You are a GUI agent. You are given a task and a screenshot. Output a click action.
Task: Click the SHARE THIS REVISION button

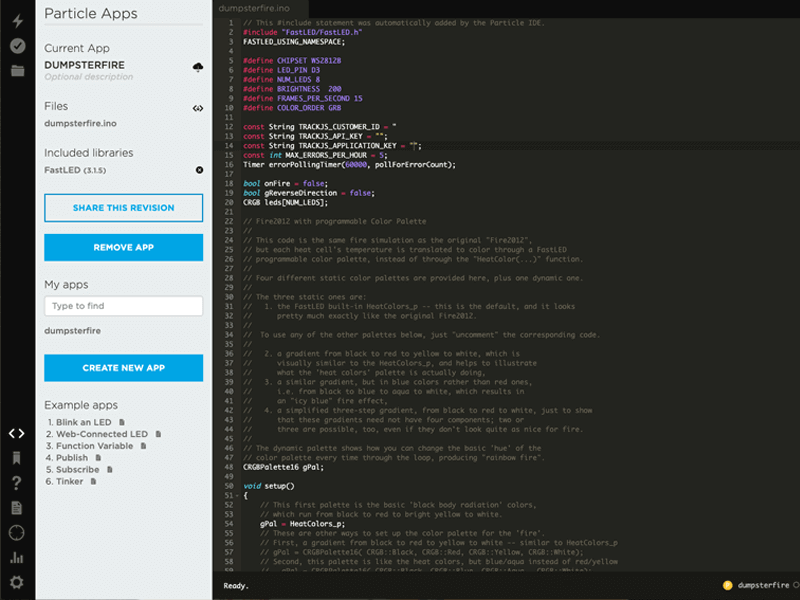123,208
